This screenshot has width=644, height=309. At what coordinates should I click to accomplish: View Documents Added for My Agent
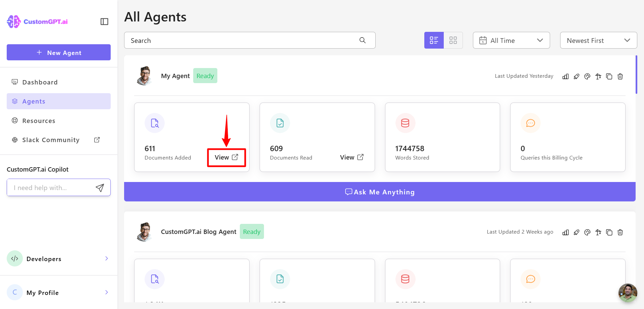226,157
